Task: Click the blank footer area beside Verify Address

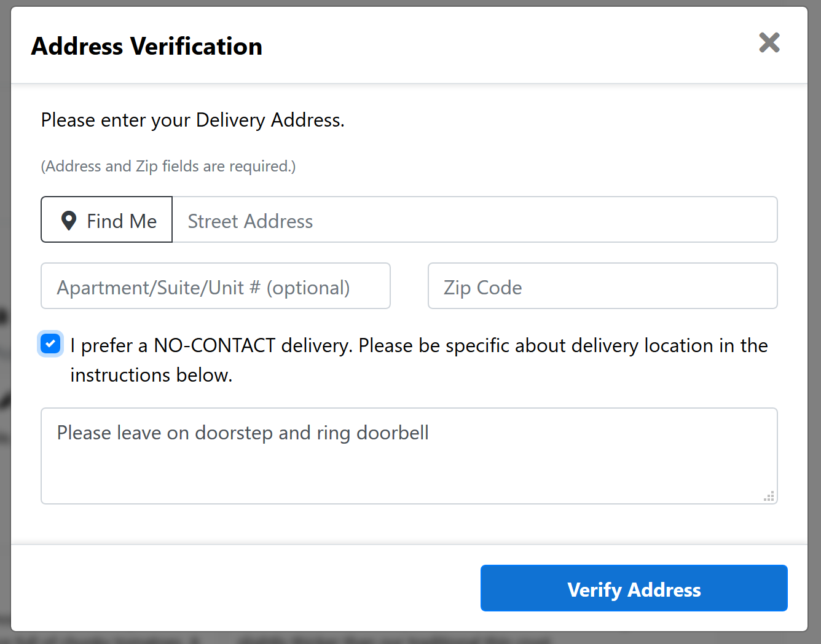Action: pyautogui.click(x=246, y=588)
